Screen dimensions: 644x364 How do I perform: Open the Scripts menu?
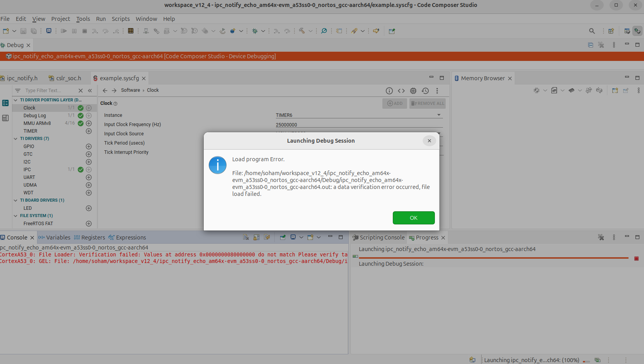121,19
